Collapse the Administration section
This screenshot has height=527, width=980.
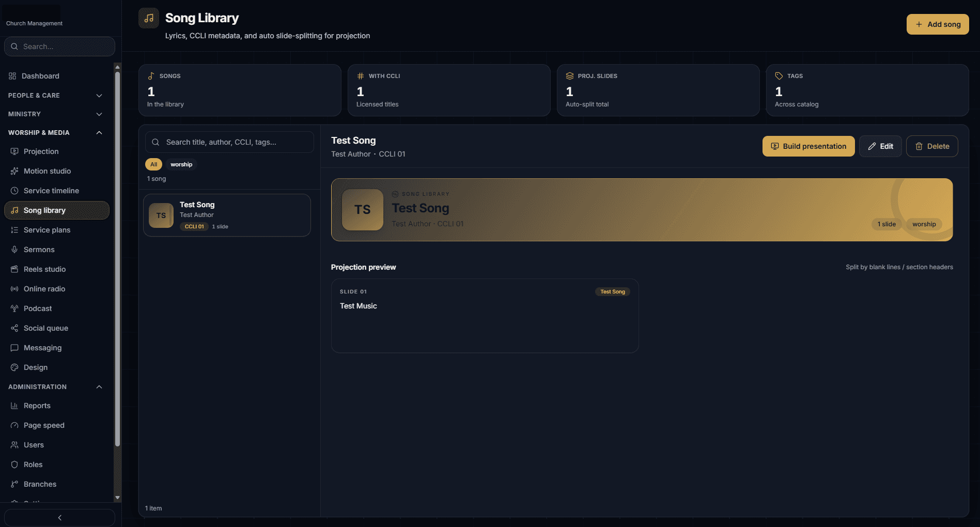click(56, 387)
